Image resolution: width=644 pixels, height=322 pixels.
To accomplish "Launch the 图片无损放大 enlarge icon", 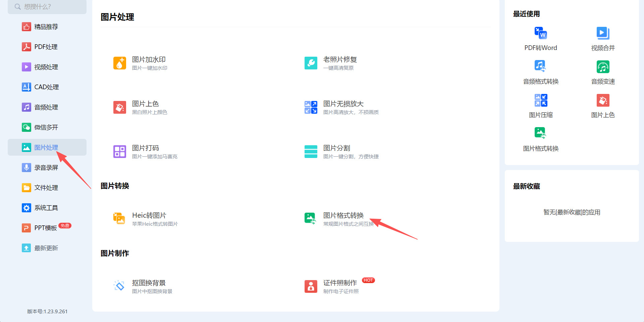I will point(311,107).
